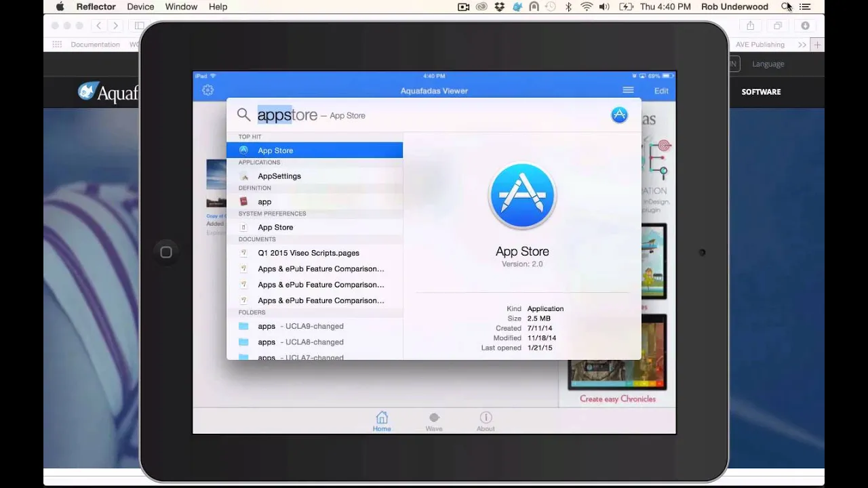Viewport: 868px width, 488px height.
Task: Open settings gear in Aquafadas Viewer
Action: (208, 90)
